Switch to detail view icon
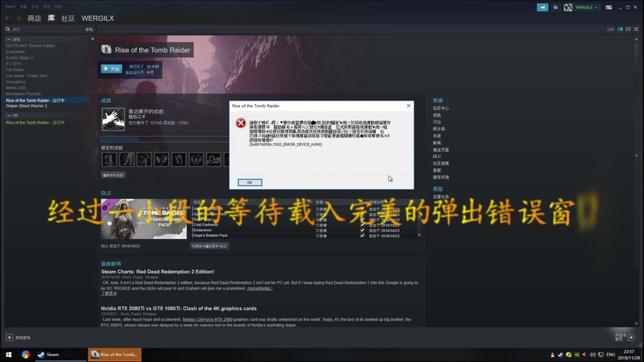Viewport: 644px width, 362px height. [620, 29]
